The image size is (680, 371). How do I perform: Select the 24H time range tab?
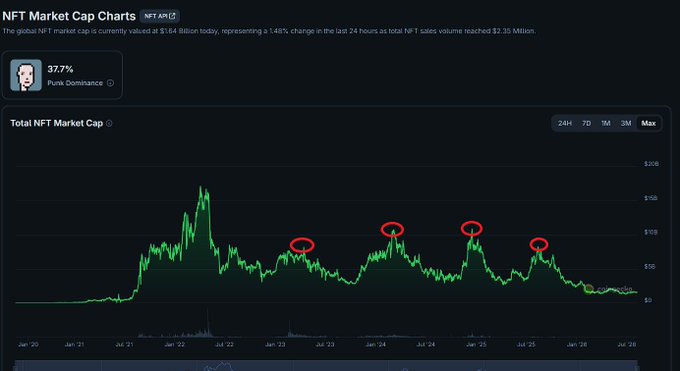(565, 123)
